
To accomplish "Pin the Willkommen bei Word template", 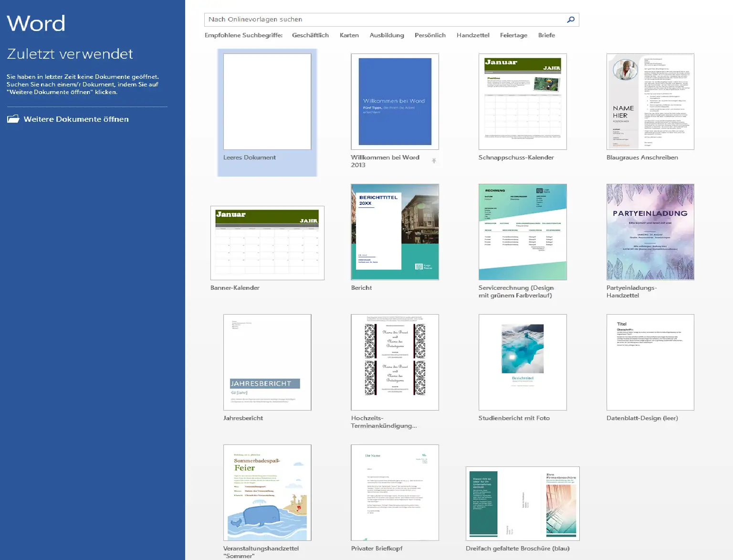I will point(434,161).
